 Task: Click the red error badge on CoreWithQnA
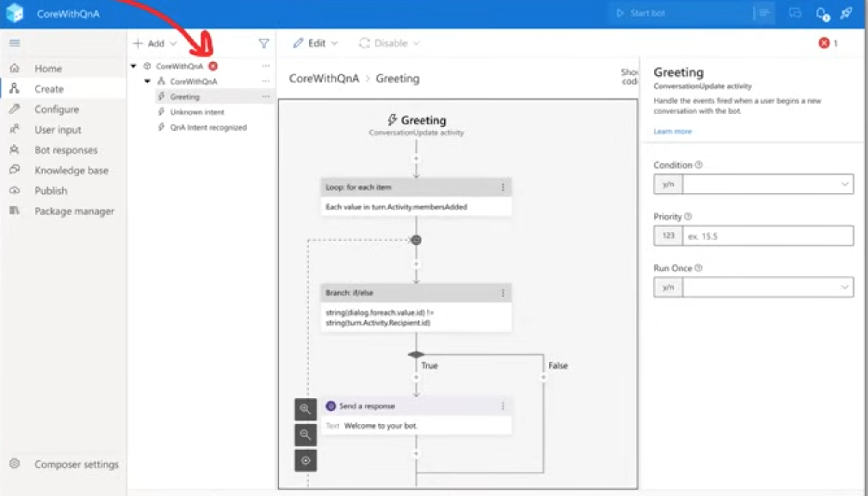213,66
